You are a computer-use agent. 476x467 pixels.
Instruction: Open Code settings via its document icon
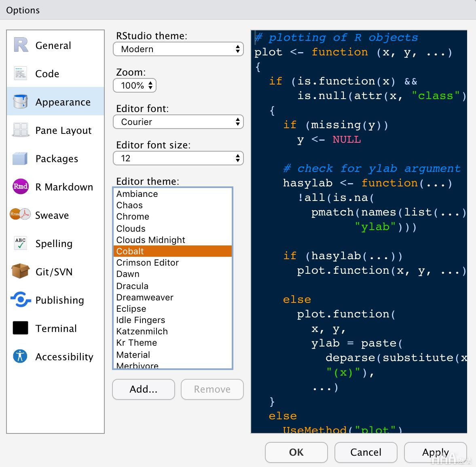click(20, 74)
